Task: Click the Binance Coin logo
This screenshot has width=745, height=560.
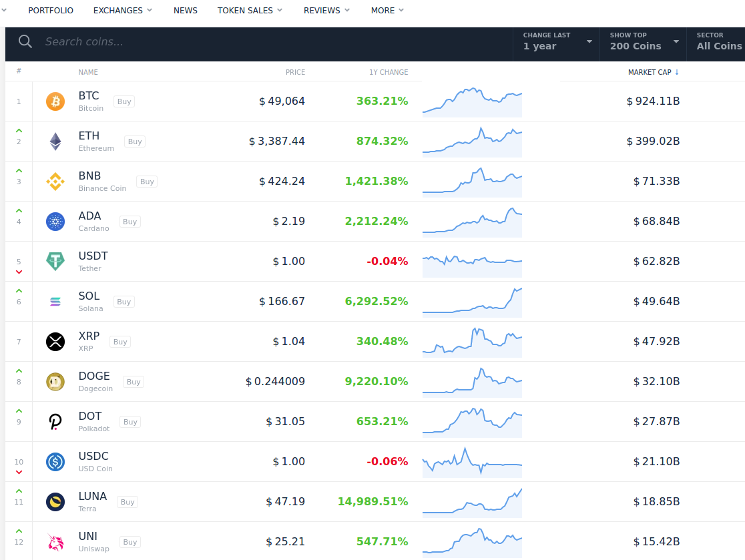Action: tap(55, 182)
